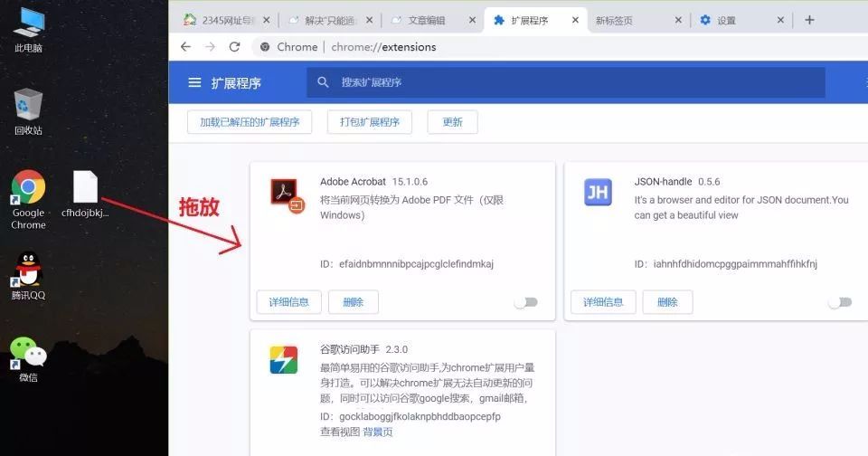This screenshot has width=868, height=456.
Task: Open the 此电脑 desktop icon
Action: tap(28, 29)
